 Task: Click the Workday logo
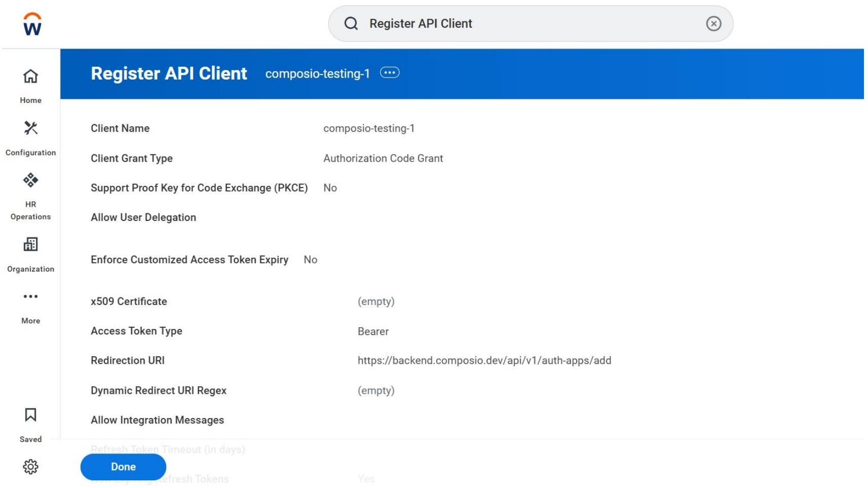tap(32, 24)
